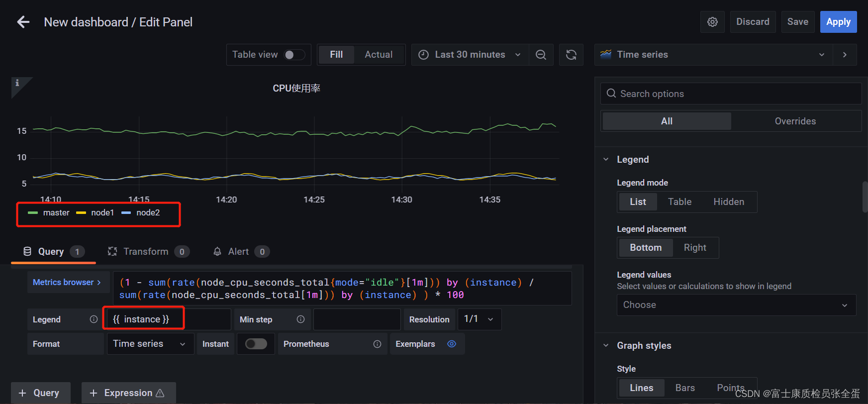
Task: Collapse options pane with right chevron
Action: pyautogui.click(x=845, y=55)
